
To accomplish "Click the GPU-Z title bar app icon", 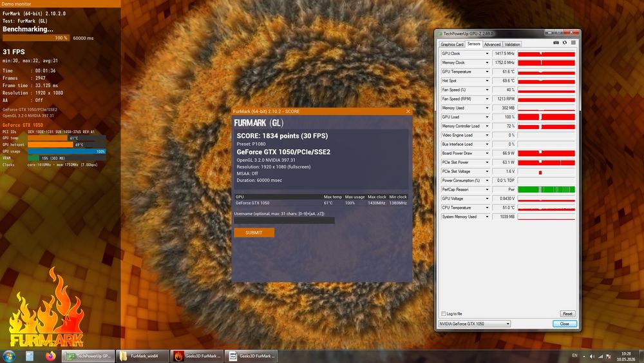I will (440, 34).
